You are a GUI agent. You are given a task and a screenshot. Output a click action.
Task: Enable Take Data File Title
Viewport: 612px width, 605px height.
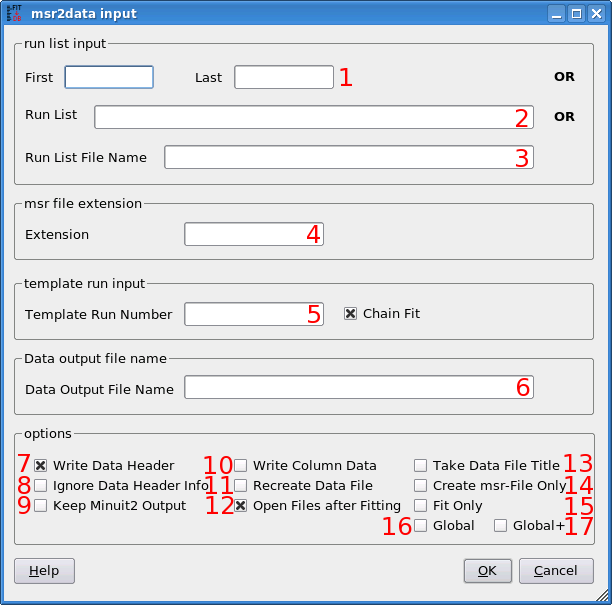click(421, 465)
